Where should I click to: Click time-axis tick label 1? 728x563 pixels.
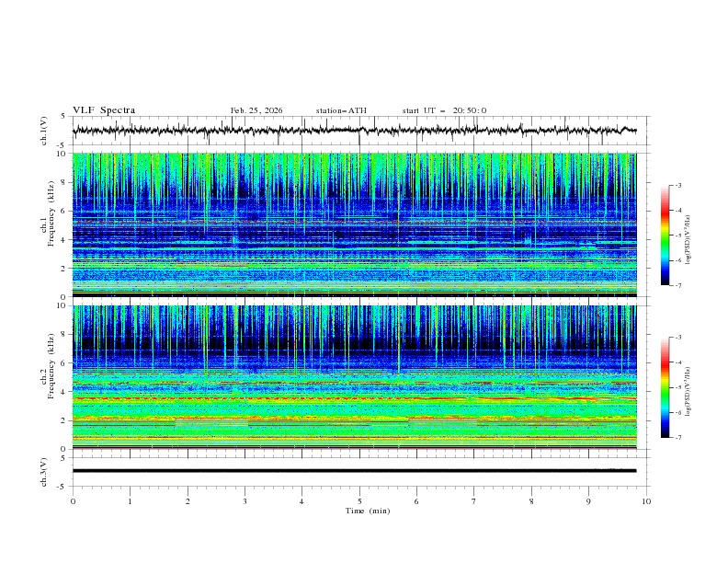coord(130,501)
